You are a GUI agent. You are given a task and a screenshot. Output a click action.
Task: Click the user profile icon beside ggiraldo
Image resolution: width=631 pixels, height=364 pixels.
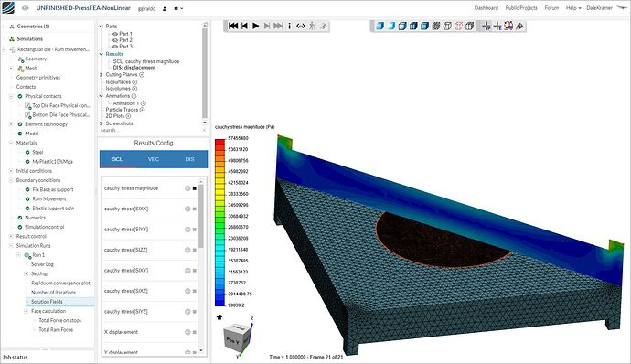pyautogui.click(x=165, y=8)
